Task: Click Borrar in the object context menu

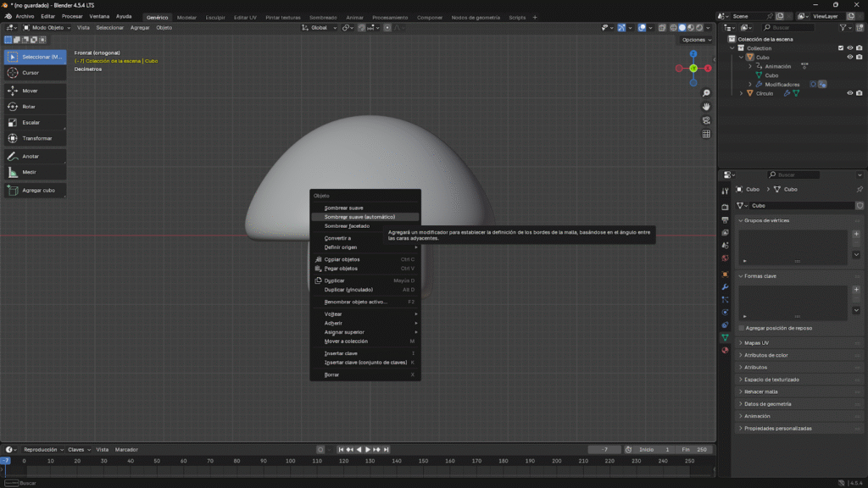Action: tap(332, 374)
